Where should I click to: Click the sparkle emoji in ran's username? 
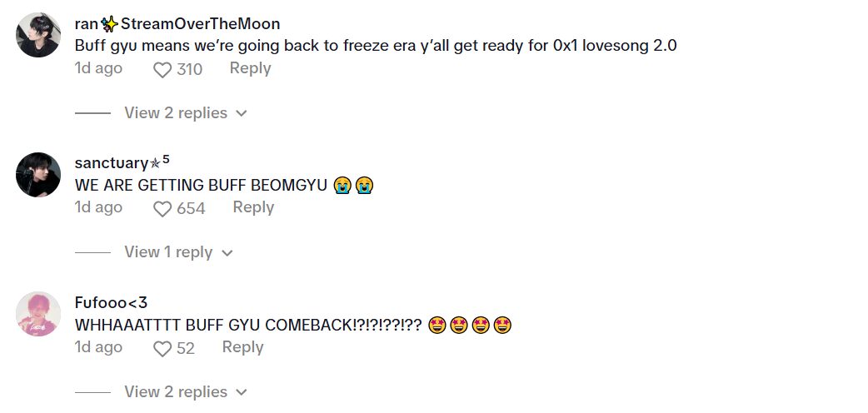(110, 24)
